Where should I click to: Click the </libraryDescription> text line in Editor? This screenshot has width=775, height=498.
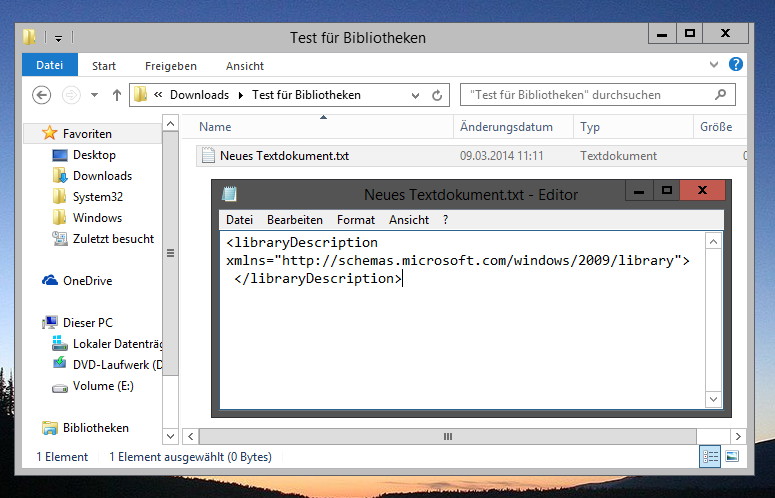tap(318, 279)
